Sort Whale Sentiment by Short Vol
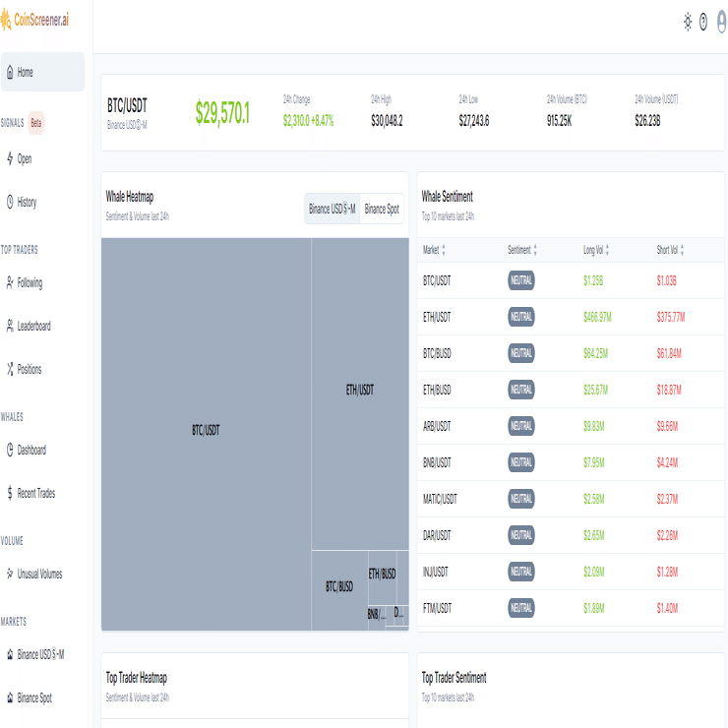 pyautogui.click(x=670, y=250)
